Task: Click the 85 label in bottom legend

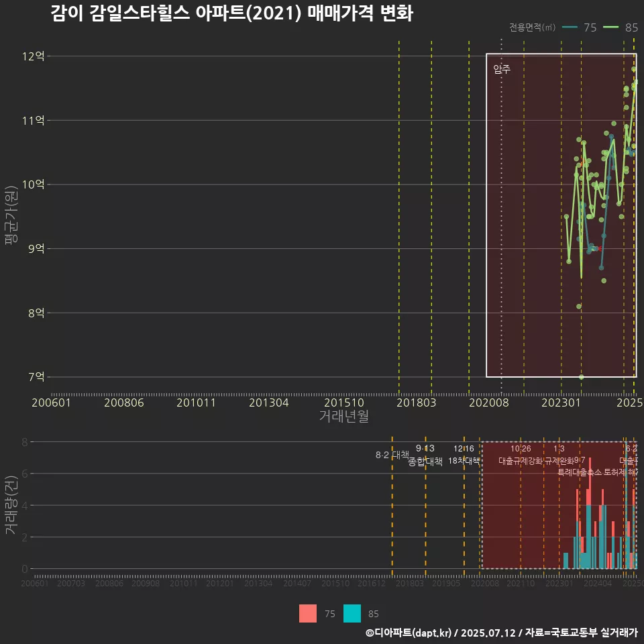Action: pyautogui.click(x=374, y=614)
